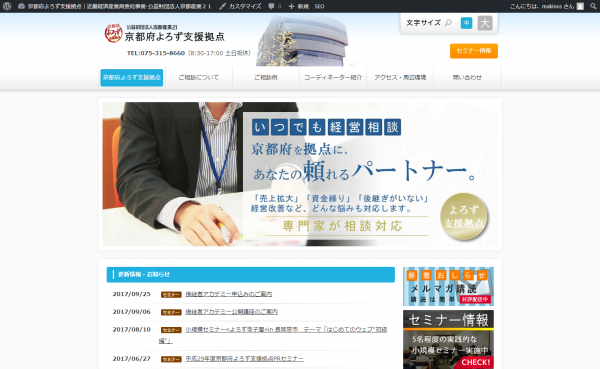
Task: Click セミナー tag on 2017/08/10 row
Action: [x=171, y=330]
